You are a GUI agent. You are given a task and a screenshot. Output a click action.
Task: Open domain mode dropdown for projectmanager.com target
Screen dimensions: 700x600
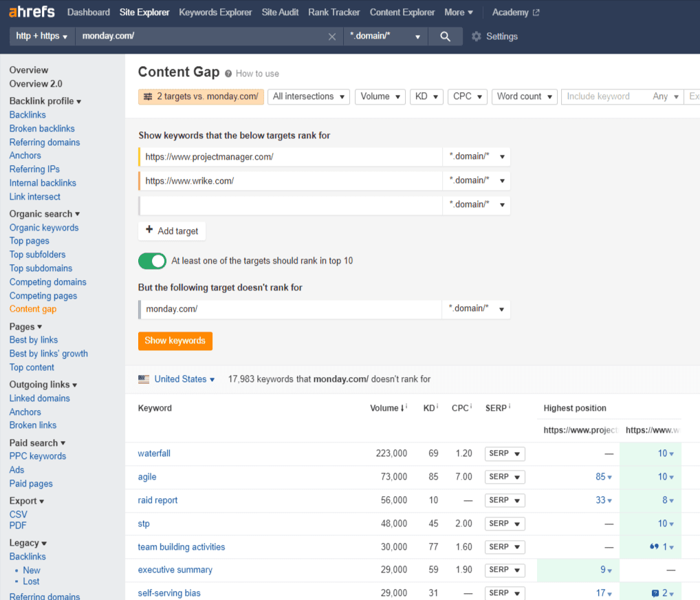tap(477, 157)
